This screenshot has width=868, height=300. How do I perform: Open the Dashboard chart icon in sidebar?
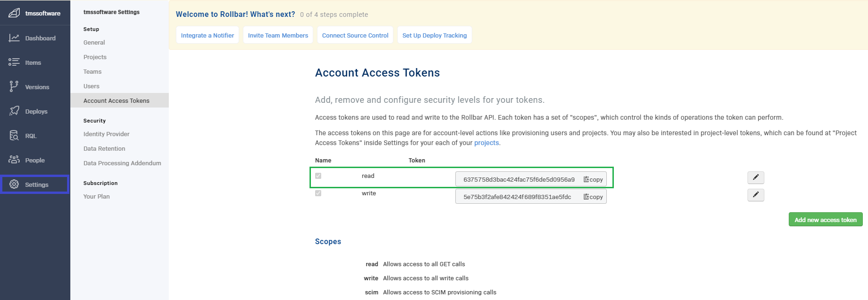[14, 38]
